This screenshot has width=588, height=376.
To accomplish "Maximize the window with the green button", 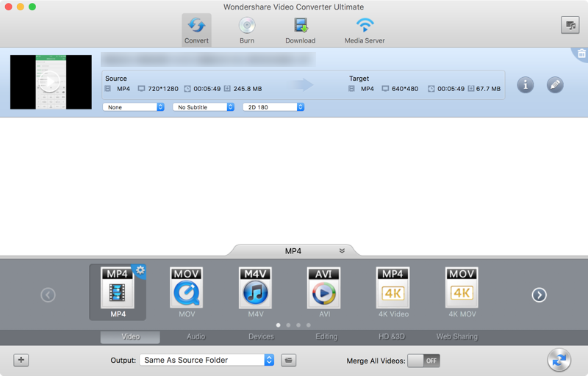I will click(32, 7).
